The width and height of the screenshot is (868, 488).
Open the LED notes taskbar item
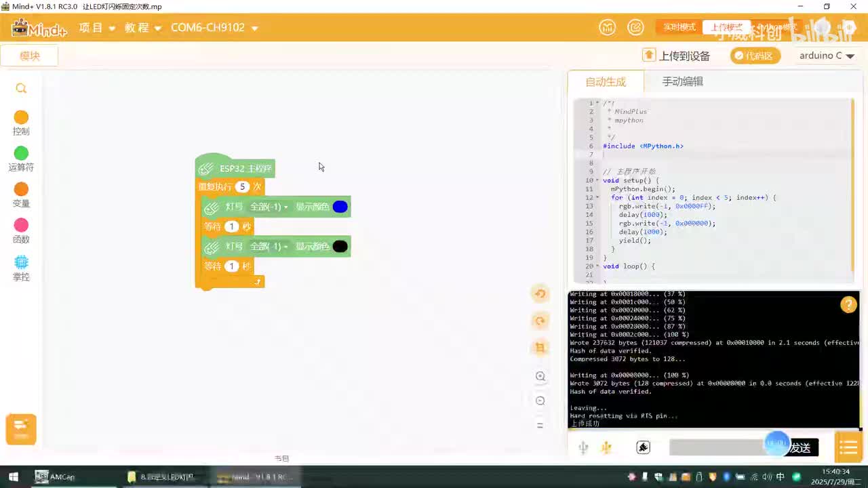[x=161, y=476]
